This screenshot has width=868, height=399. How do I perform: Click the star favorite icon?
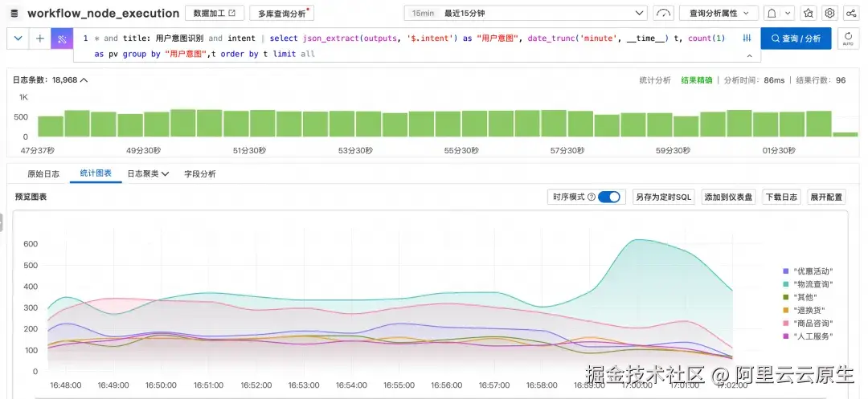809,13
